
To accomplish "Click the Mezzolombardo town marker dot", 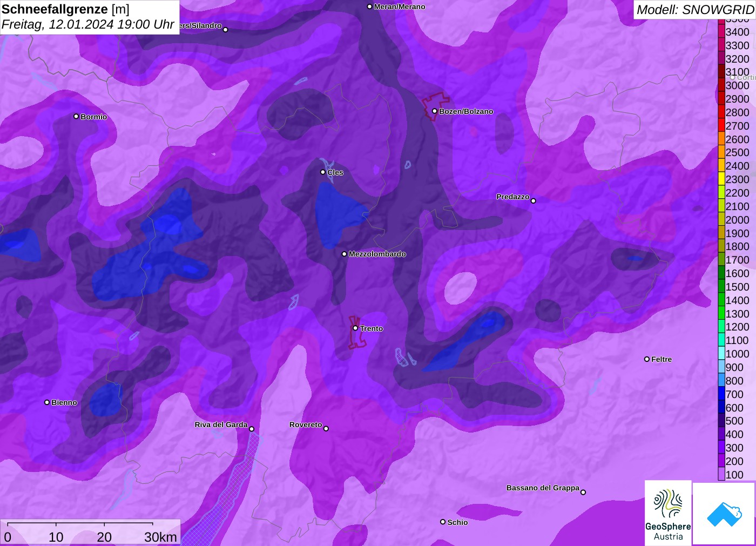I will tap(345, 253).
